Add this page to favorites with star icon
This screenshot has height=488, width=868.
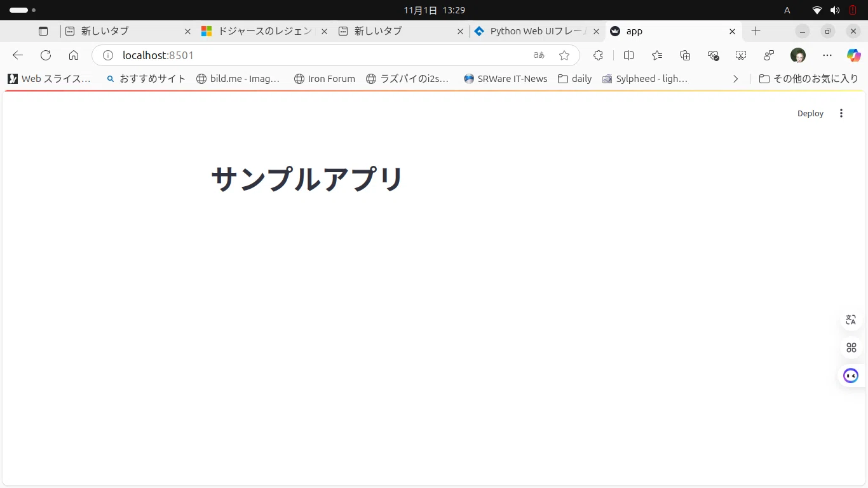(x=564, y=55)
